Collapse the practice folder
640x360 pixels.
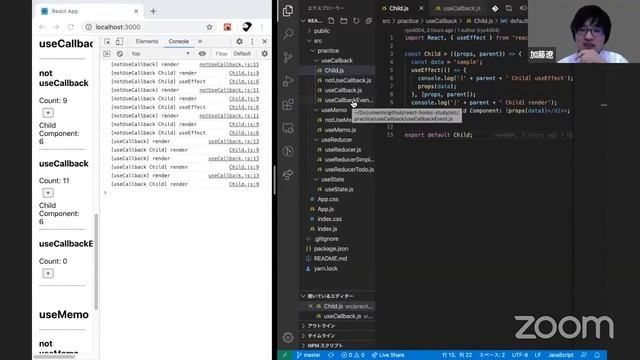[328, 51]
